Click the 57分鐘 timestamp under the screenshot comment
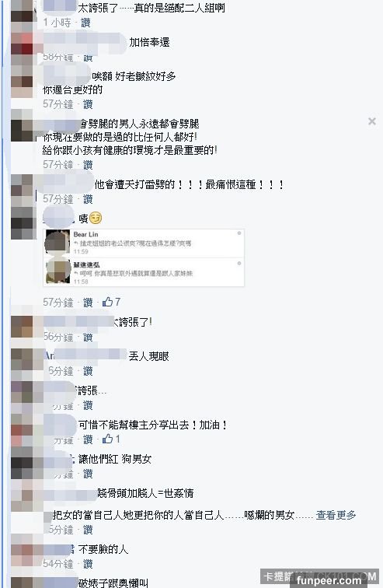The height and width of the screenshot is (588, 383). tap(58, 303)
